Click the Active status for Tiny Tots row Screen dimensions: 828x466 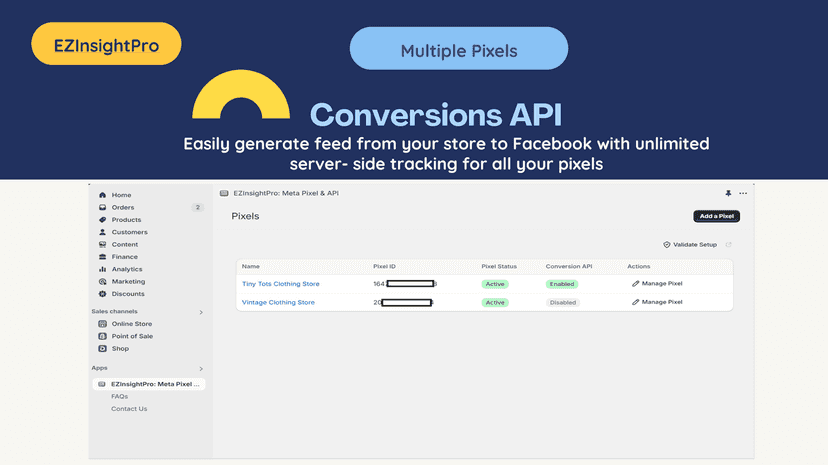pyautogui.click(x=495, y=284)
